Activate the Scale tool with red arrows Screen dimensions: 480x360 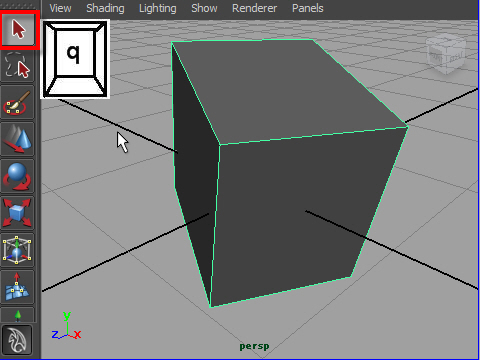click(18, 213)
